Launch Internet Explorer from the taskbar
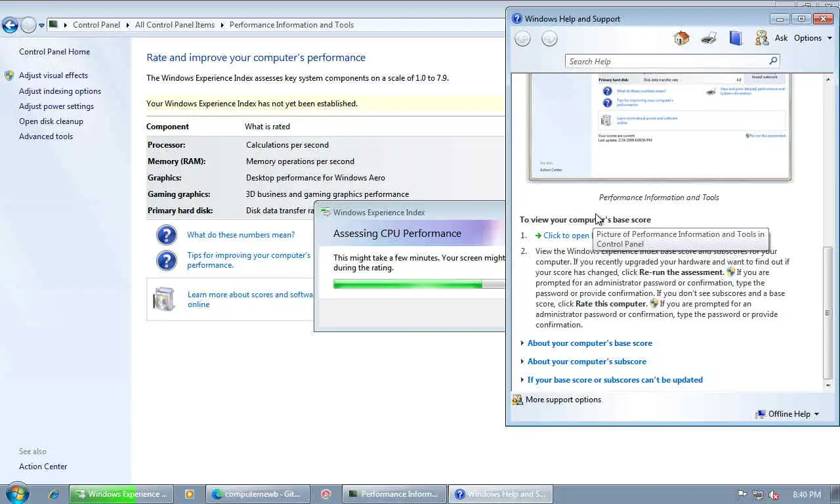 pos(54,494)
